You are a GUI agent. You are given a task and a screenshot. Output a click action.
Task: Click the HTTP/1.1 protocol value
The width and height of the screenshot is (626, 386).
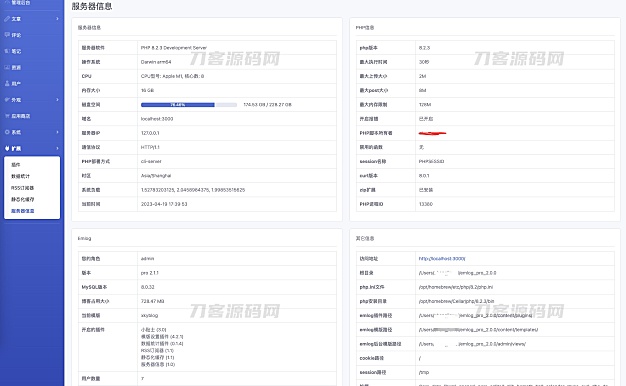click(x=150, y=147)
